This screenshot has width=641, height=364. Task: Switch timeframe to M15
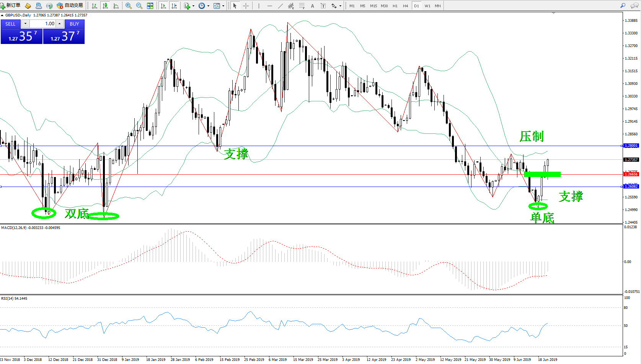(x=374, y=6)
